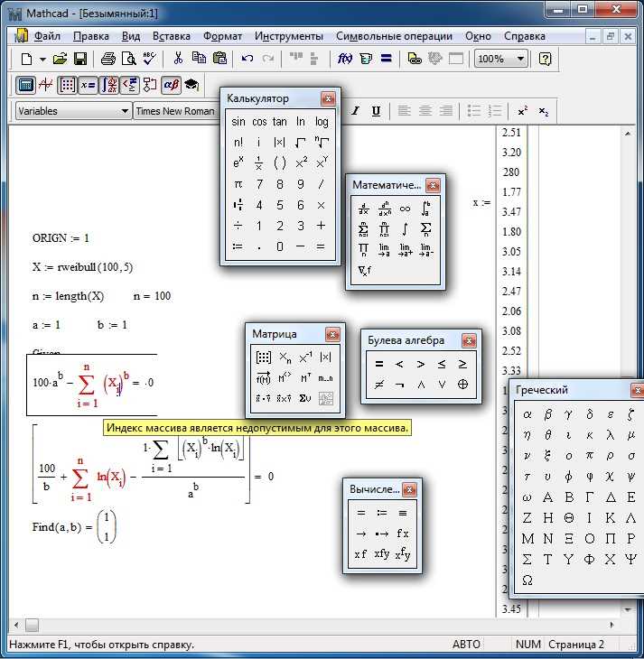Click the Insert Function f(x) icon
Viewport: 644px width, 659px height.
pos(345,59)
